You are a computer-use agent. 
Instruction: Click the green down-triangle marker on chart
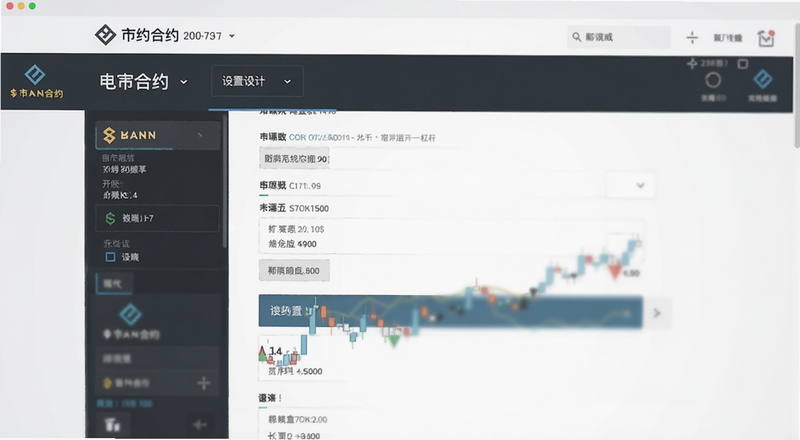pos(393,341)
